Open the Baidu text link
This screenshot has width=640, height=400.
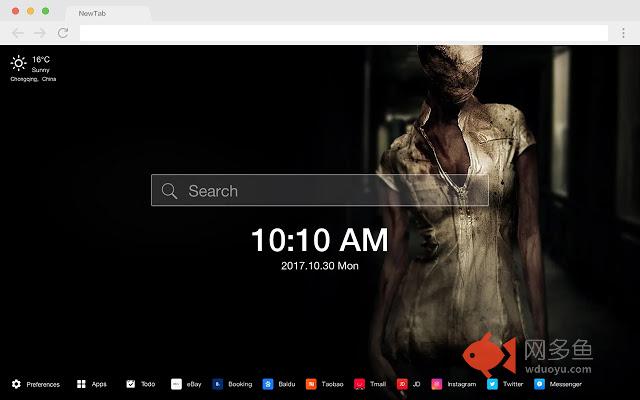coord(287,384)
